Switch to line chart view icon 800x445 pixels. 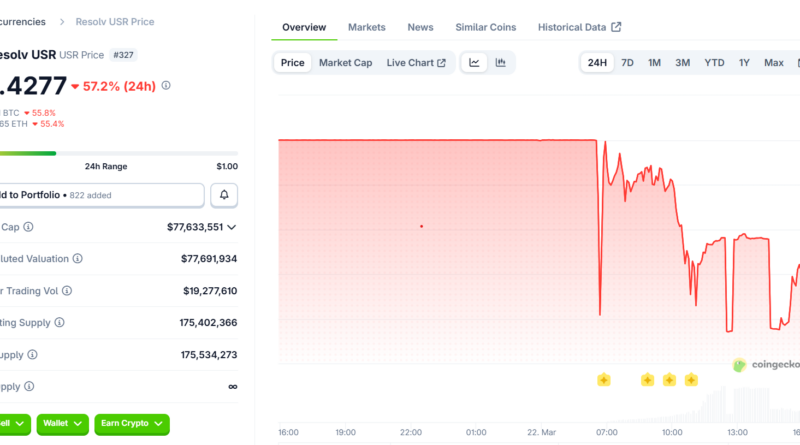pos(475,63)
